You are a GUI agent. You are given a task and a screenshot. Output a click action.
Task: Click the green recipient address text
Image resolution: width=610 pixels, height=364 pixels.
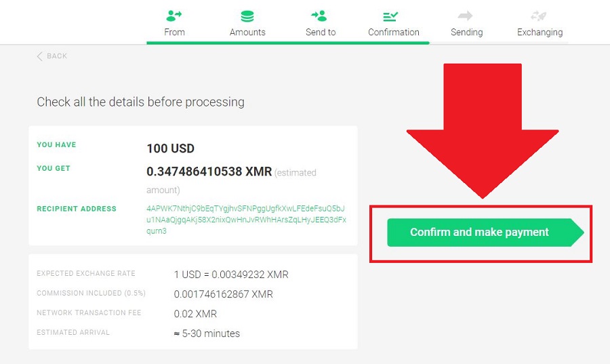pyautogui.click(x=246, y=220)
